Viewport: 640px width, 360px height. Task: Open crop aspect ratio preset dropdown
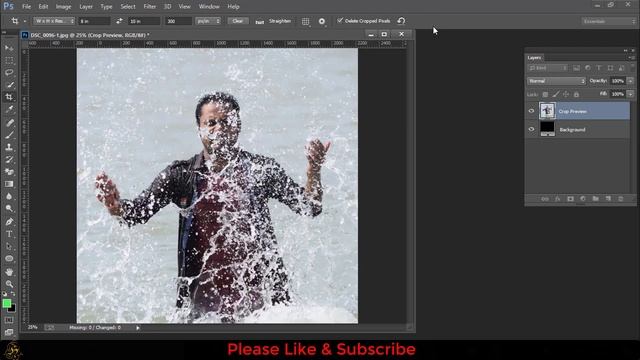click(x=54, y=21)
